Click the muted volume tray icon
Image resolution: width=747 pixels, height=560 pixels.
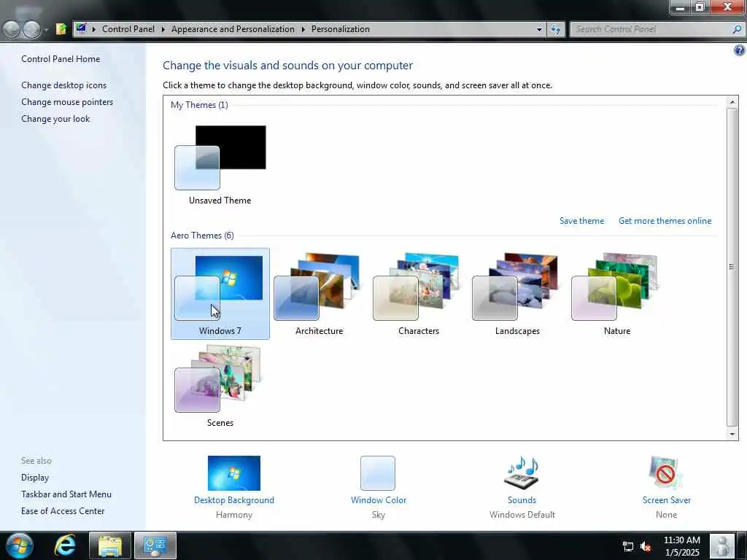646,546
